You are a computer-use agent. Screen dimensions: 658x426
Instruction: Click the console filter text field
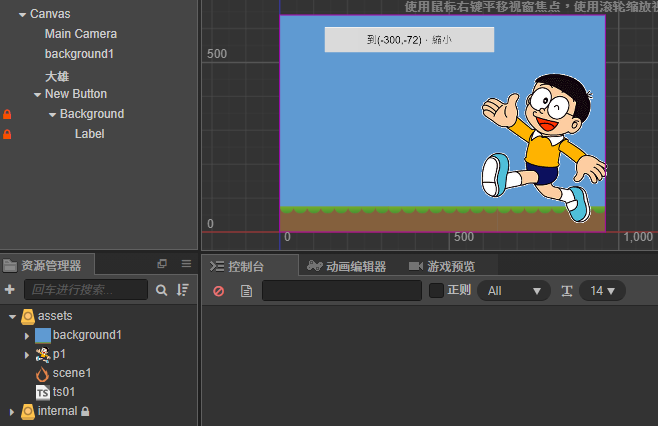click(x=342, y=290)
